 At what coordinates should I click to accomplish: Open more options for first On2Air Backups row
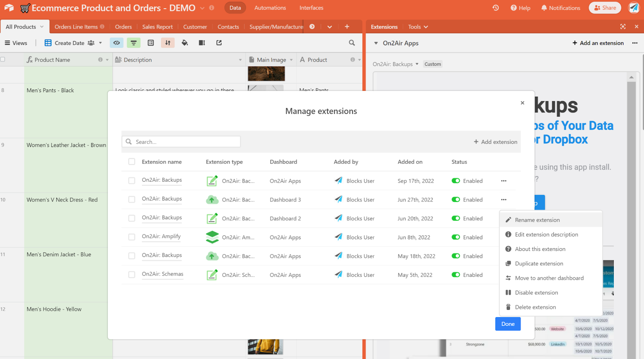coord(504,181)
